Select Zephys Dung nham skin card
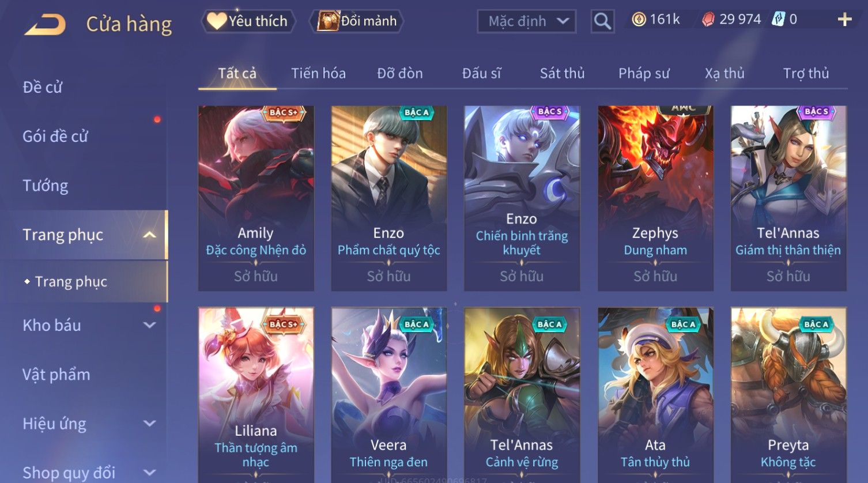868x483 pixels. coord(655,198)
